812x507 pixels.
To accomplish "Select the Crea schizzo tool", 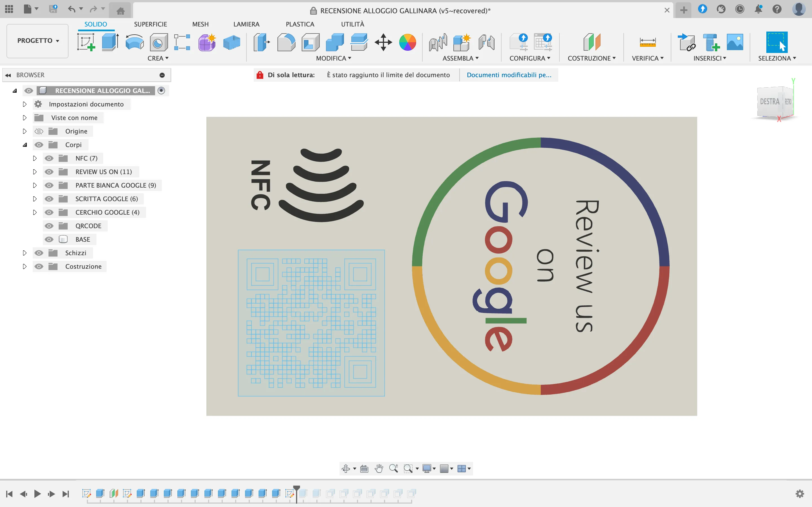I will (x=87, y=43).
